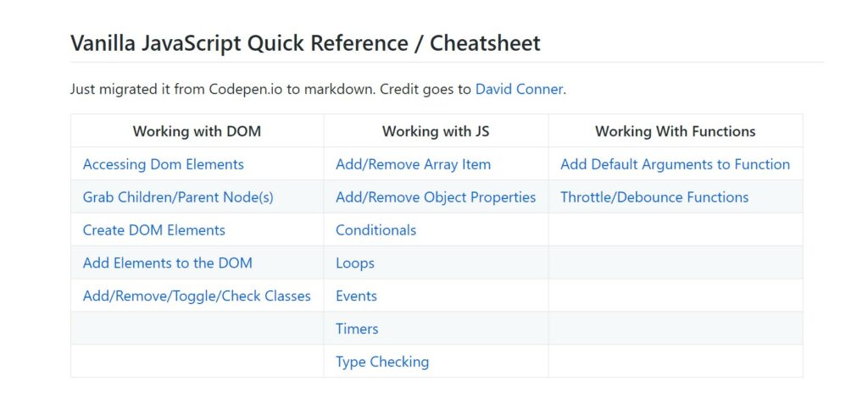
Task: Open Add Default Arguments to Function link
Action: click(675, 164)
